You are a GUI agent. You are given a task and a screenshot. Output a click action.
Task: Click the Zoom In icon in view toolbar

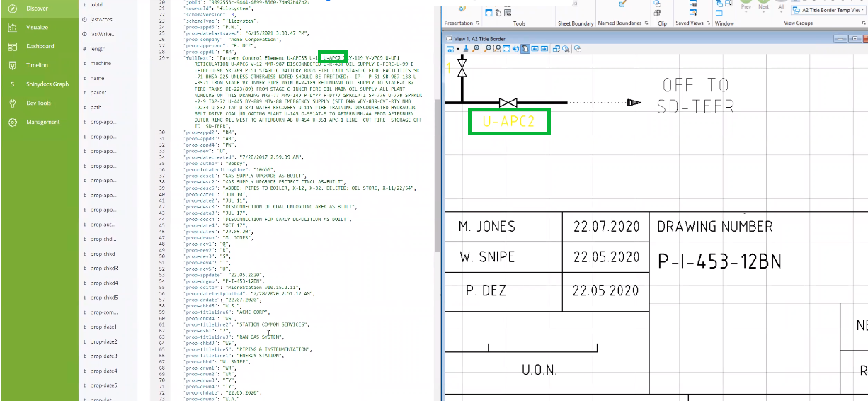pos(476,49)
